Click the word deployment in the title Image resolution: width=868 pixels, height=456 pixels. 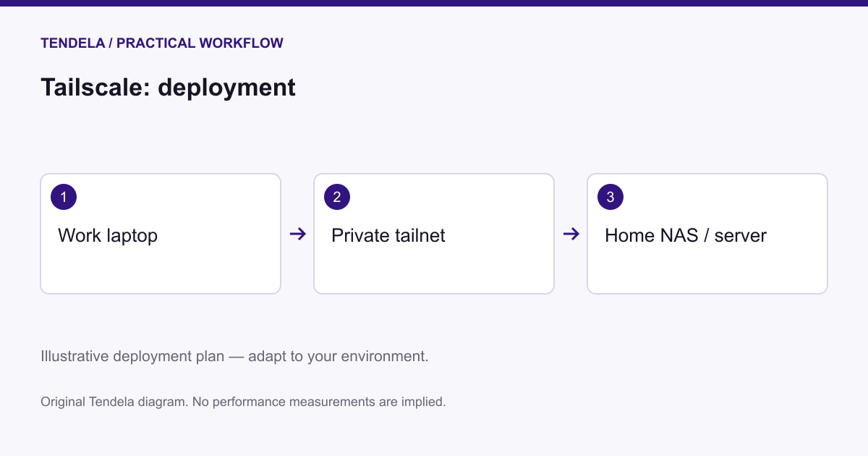227,88
